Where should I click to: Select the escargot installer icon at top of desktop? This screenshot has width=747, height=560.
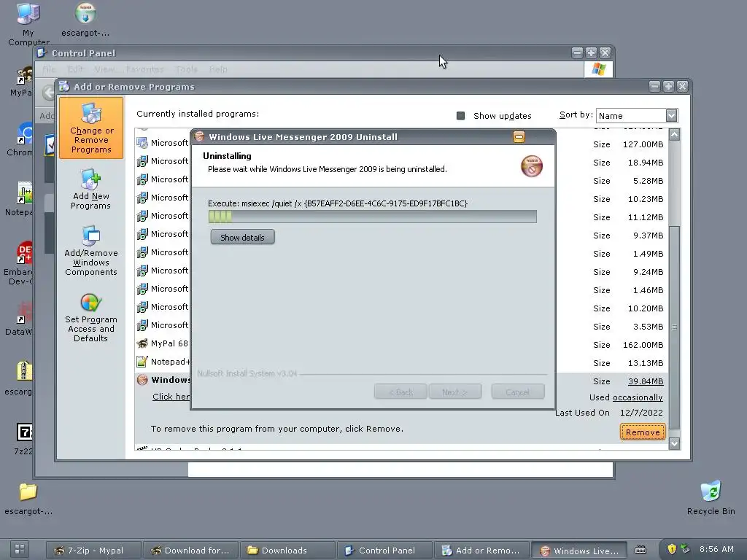[85, 20]
